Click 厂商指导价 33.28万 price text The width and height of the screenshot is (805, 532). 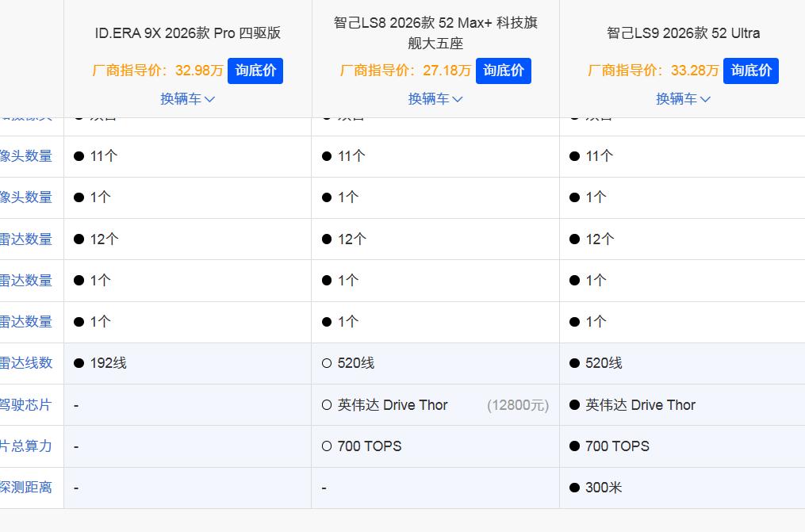point(653,71)
